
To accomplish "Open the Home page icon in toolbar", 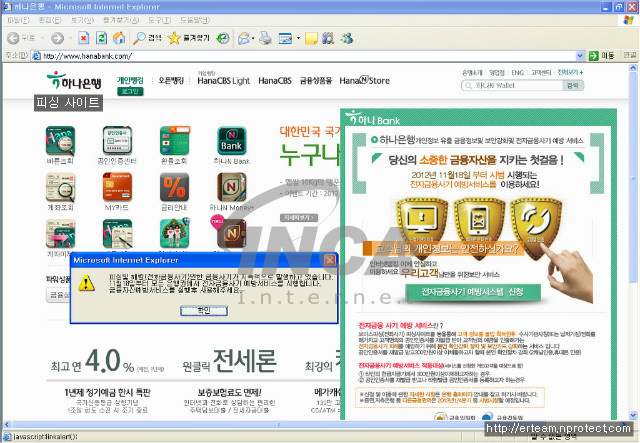I will click(x=119, y=38).
